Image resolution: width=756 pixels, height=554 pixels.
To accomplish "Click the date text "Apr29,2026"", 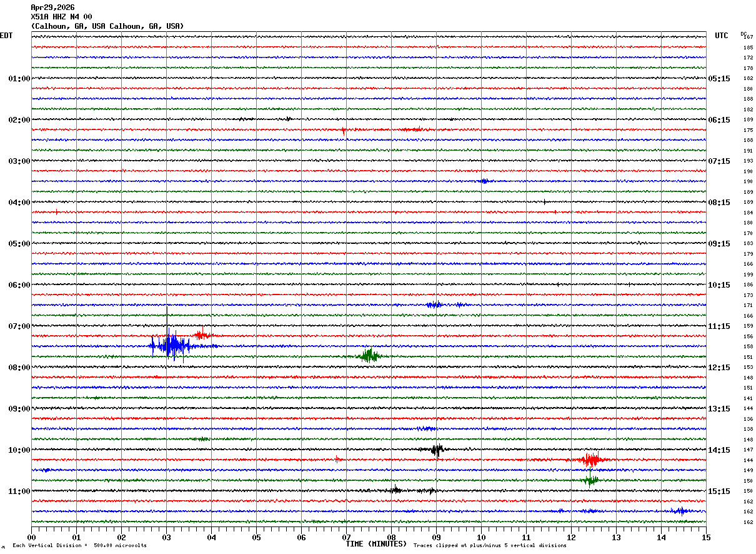I will pos(52,8).
